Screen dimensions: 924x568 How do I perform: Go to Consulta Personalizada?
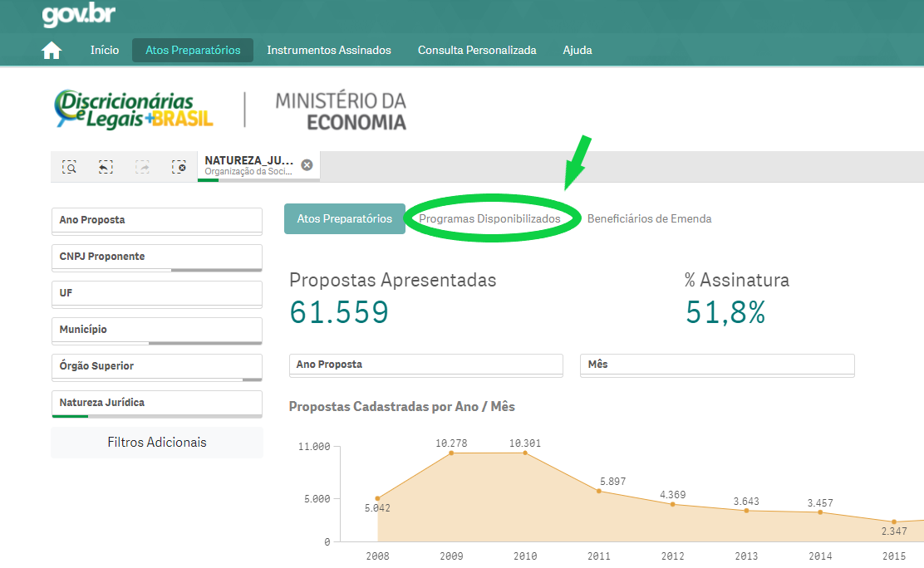477,51
